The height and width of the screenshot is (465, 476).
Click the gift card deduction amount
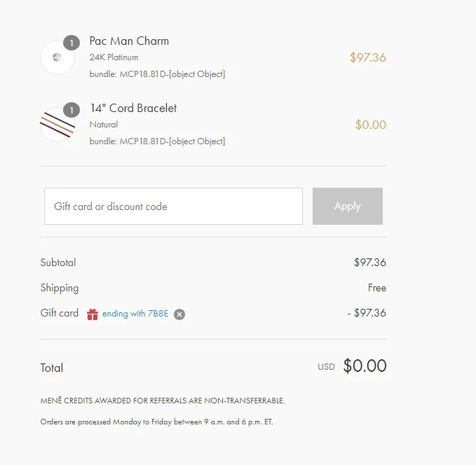tap(367, 313)
